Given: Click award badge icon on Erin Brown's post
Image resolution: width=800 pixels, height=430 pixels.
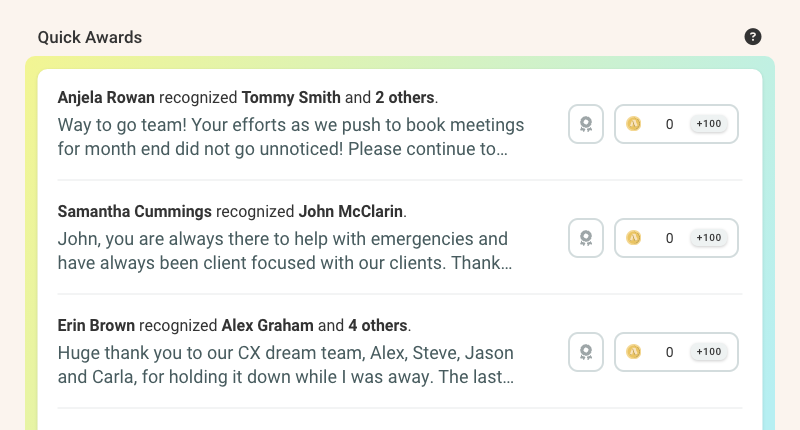Looking at the screenshot, I should click(586, 352).
